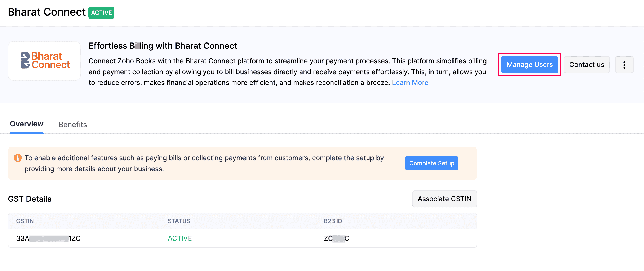
Task: Click the STATUS column header
Action: coord(179,221)
